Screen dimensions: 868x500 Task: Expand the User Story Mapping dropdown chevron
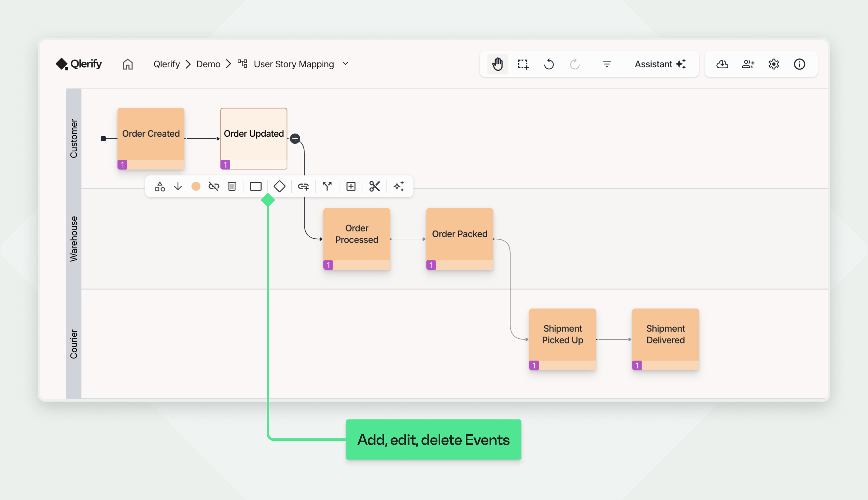tap(345, 64)
